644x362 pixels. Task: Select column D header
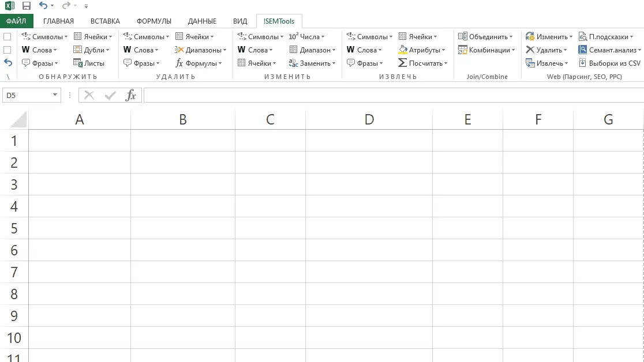pyautogui.click(x=369, y=119)
